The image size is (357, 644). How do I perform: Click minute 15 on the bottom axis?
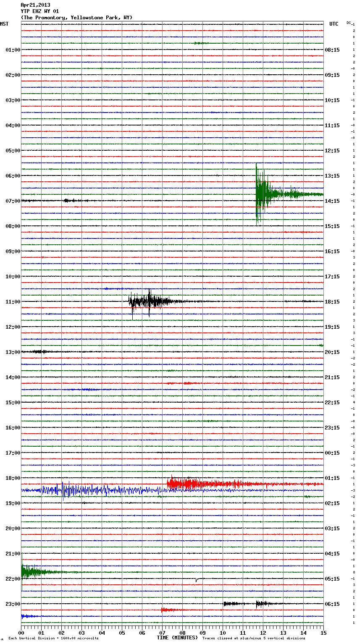coord(323,633)
